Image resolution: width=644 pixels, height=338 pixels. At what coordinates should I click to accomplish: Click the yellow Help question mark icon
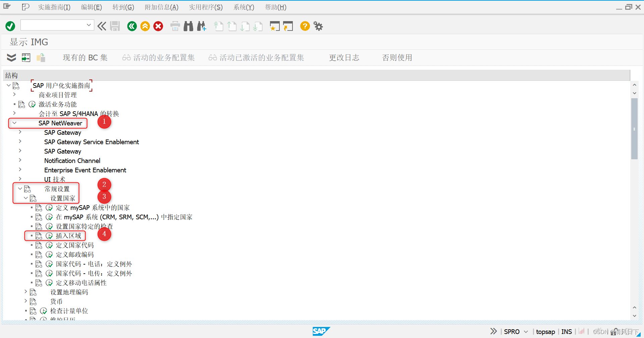(x=305, y=26)
